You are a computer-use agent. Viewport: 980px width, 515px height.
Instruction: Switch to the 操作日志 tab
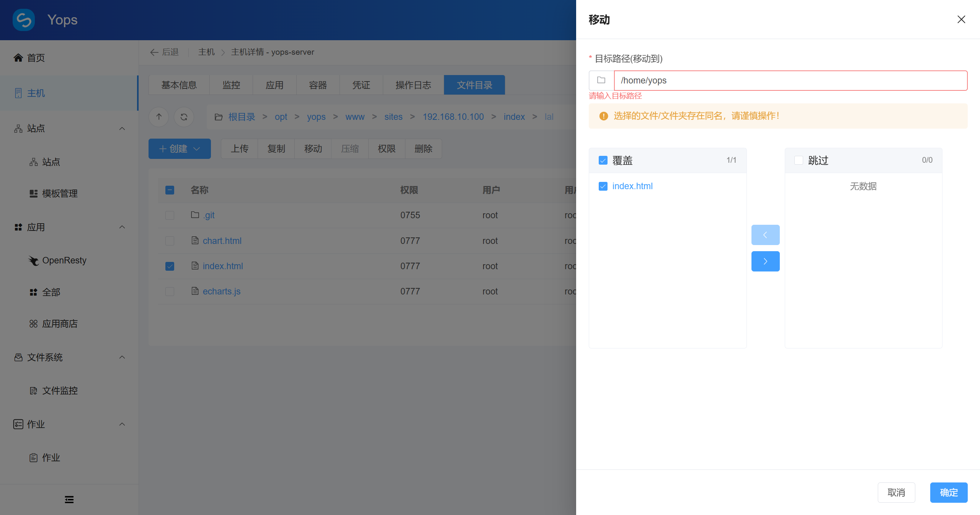coord(413,85)
